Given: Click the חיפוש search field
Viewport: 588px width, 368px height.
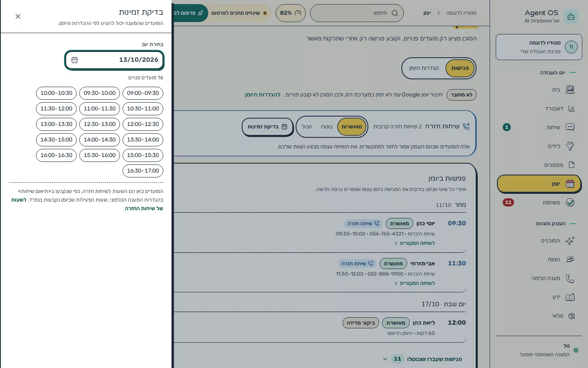Looking at the screenshot, I should pos(357,13).
